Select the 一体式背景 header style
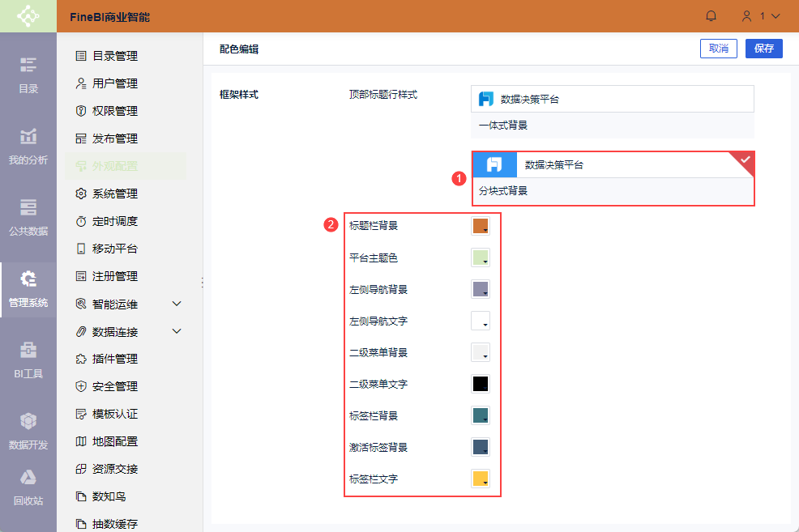The height and width of the screenshot is (532, 799). point(613,112)
